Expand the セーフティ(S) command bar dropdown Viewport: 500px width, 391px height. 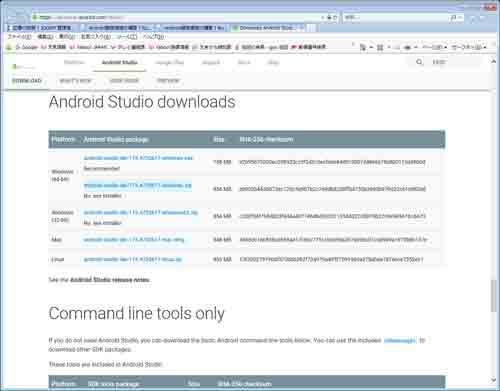(469, 48)
